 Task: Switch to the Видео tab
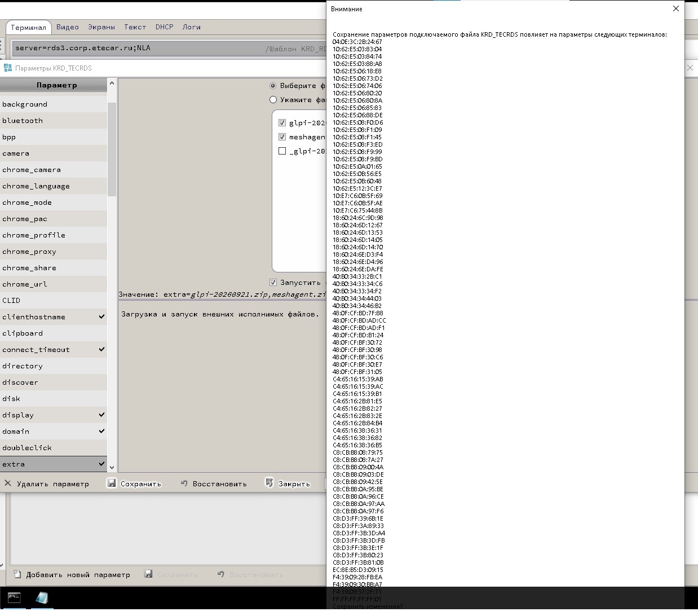(x=68, y=27)
